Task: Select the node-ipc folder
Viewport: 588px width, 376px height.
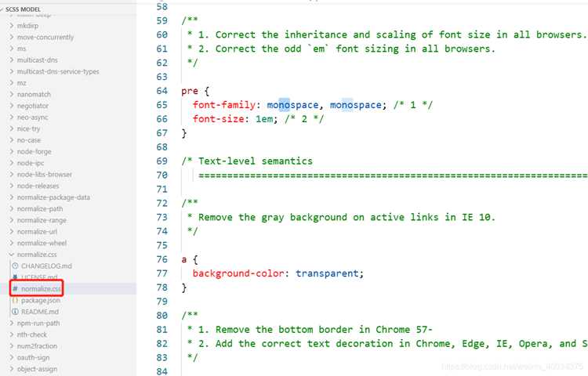Action: point(31,163)
